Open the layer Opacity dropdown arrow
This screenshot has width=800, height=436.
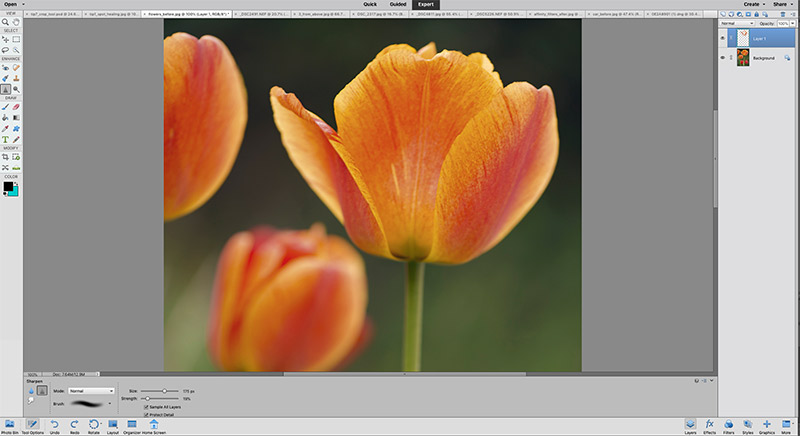click(x=792, y=23)
